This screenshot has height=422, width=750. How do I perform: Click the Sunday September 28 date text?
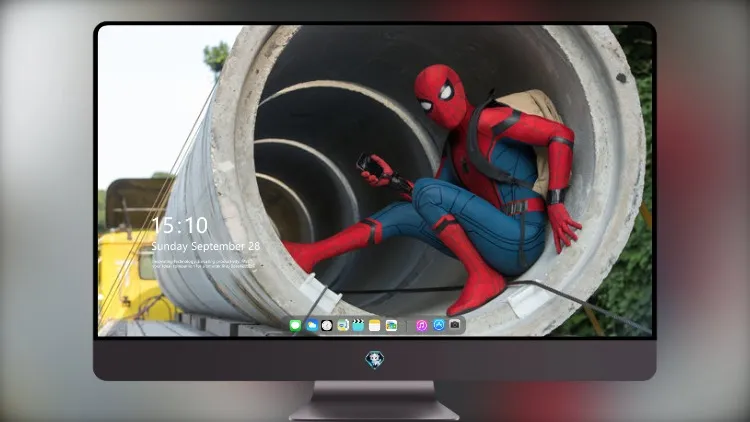click(x=206, y=246)
